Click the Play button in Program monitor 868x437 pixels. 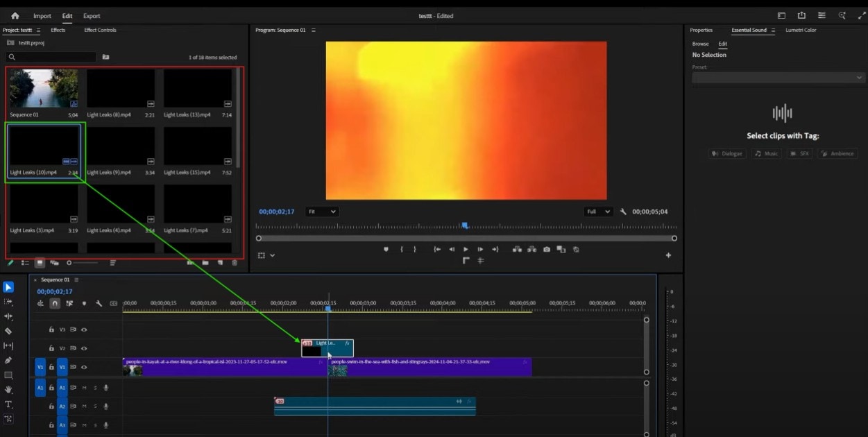(x=466, y=248)
